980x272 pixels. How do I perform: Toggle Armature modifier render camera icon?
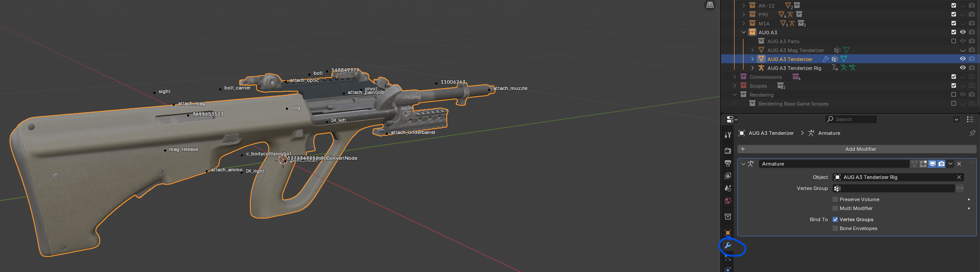(941, 164)
